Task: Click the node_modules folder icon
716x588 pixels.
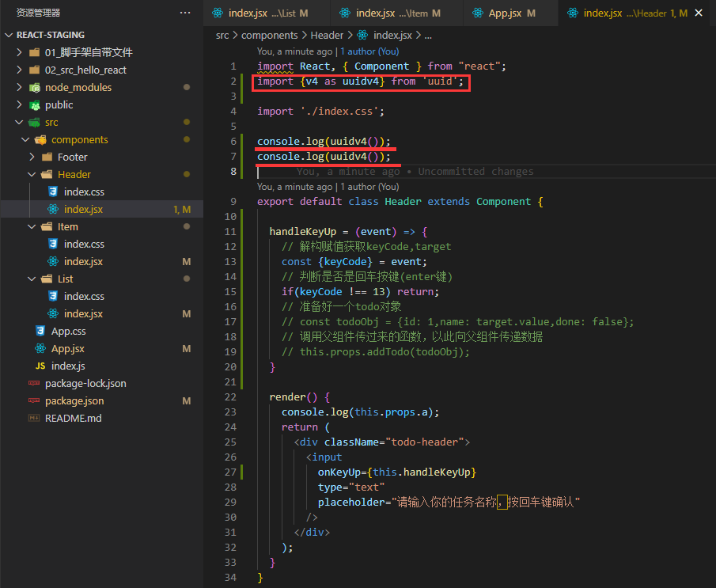Action: (x=34, y=87)
